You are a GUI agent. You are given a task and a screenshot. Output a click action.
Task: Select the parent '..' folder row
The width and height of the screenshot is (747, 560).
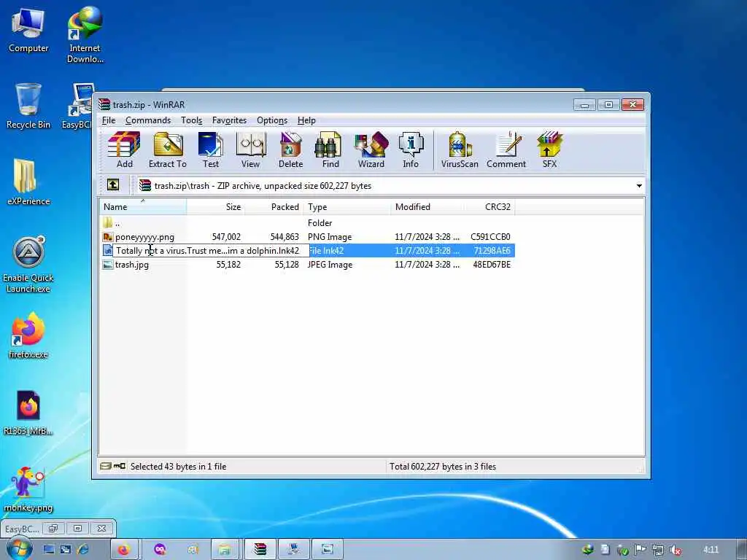[x=307, y=223]
